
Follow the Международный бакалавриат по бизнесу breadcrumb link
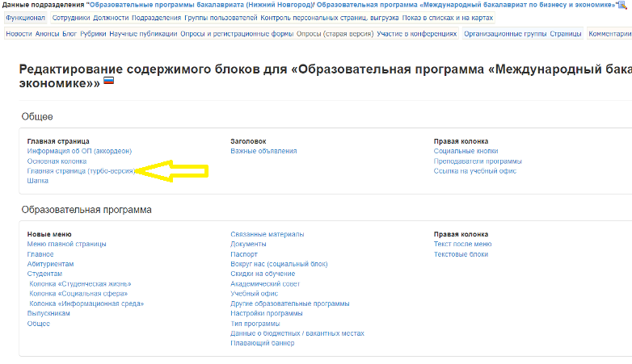(466, 5)
